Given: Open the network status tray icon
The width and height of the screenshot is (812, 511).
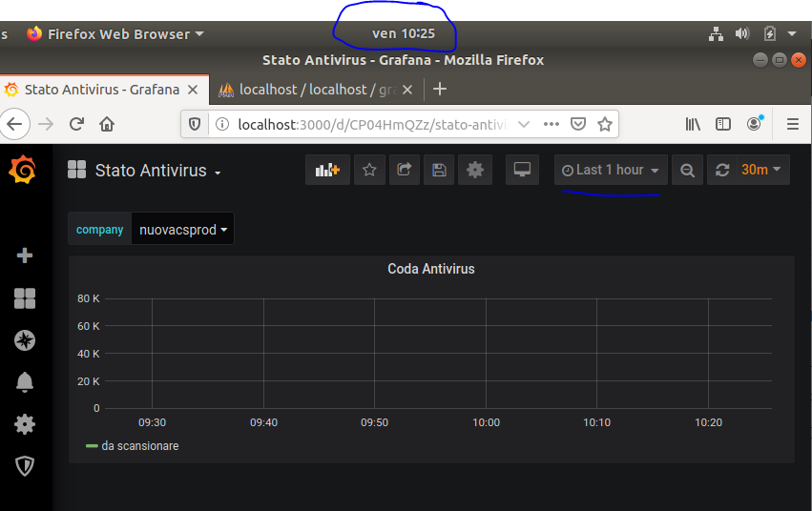Looking at the screenshot, I should click(x=716, y=34).
